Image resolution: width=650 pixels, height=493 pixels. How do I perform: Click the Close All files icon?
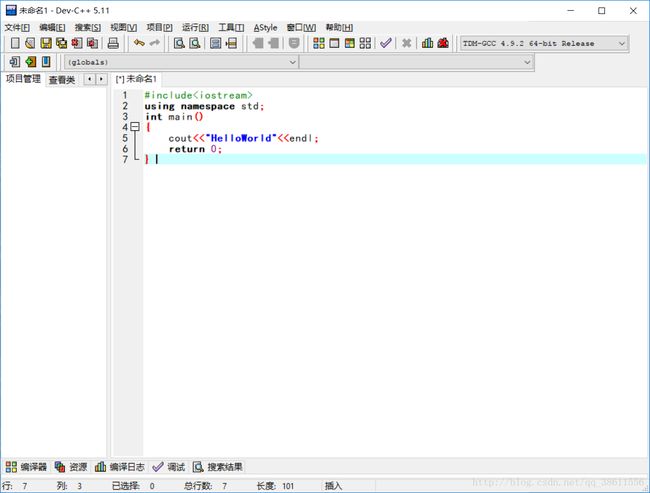coord(92,43)
